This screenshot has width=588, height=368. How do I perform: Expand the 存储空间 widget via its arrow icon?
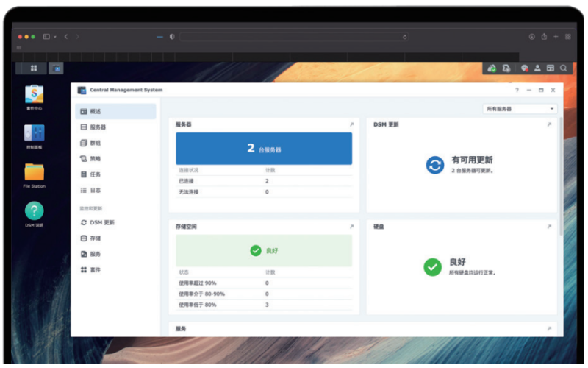pos(352,227)
